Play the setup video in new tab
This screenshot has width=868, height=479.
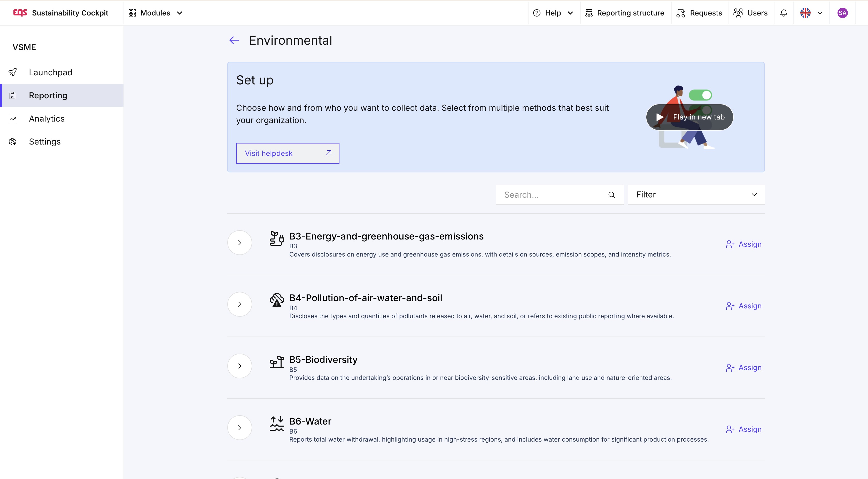click(x=689, y=117)
